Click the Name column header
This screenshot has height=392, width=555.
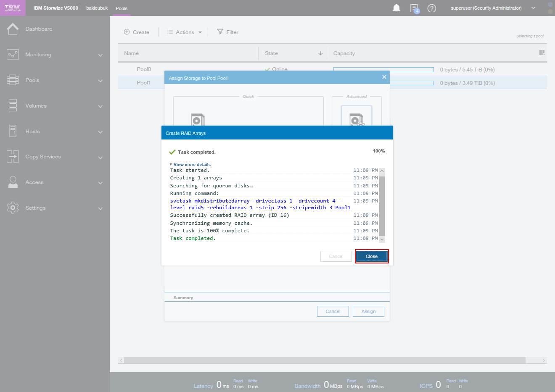(131, 53)
